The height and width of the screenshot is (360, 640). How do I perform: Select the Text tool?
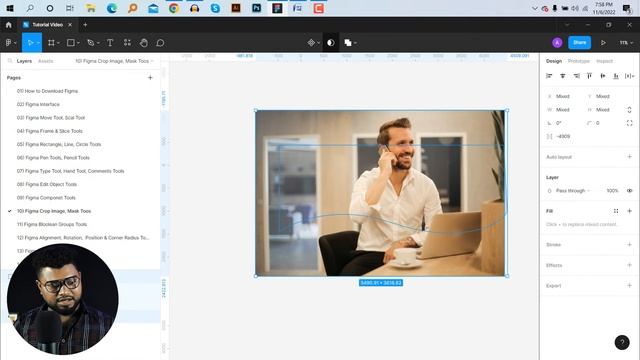[x=110, y=42]
